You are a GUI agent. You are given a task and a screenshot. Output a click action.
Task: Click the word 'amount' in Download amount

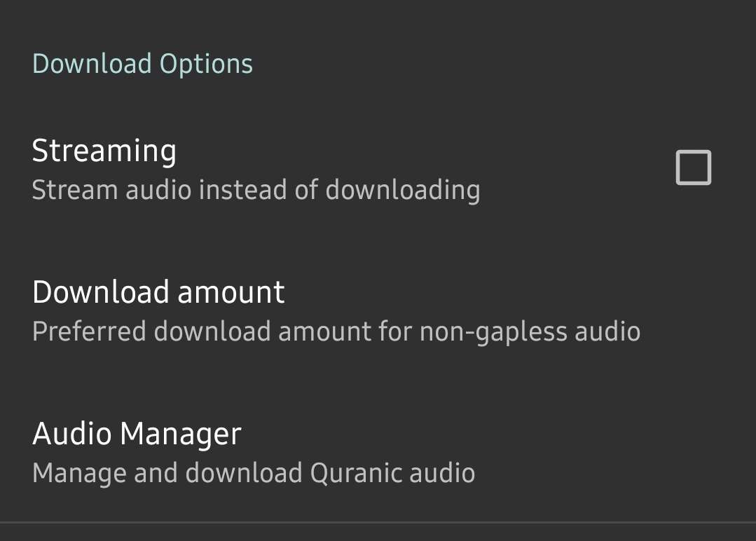click(231, 293)
